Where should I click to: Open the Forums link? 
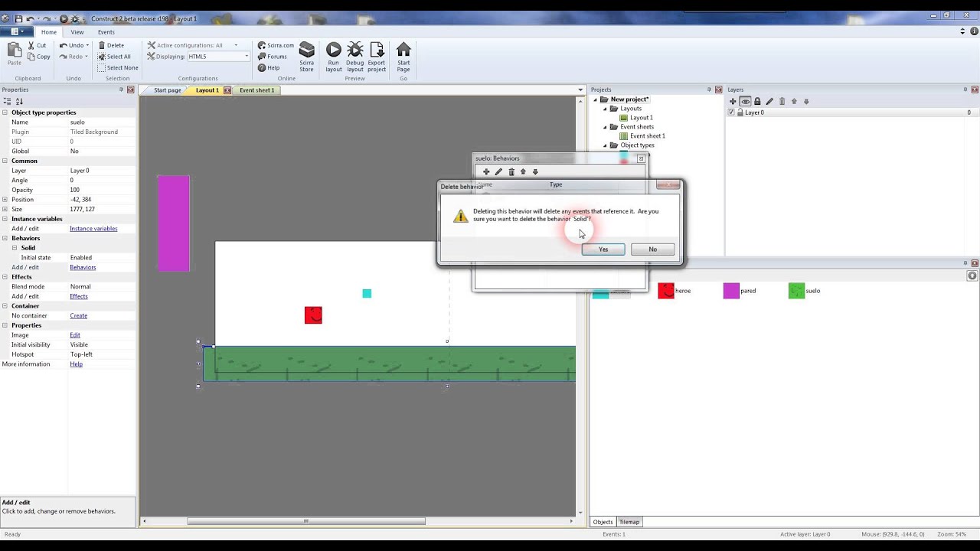click(272, 57)
